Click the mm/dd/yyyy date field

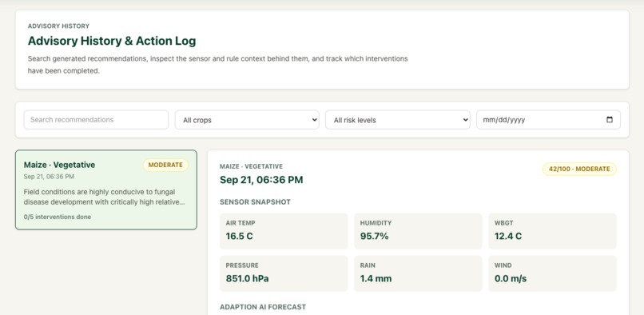click(548, 120)
